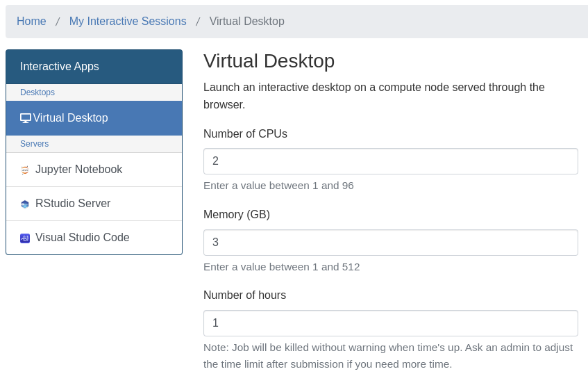Click the Jupyter Notebook logo icon
This screenshot has width=588, height=383.
pos(25,170)
